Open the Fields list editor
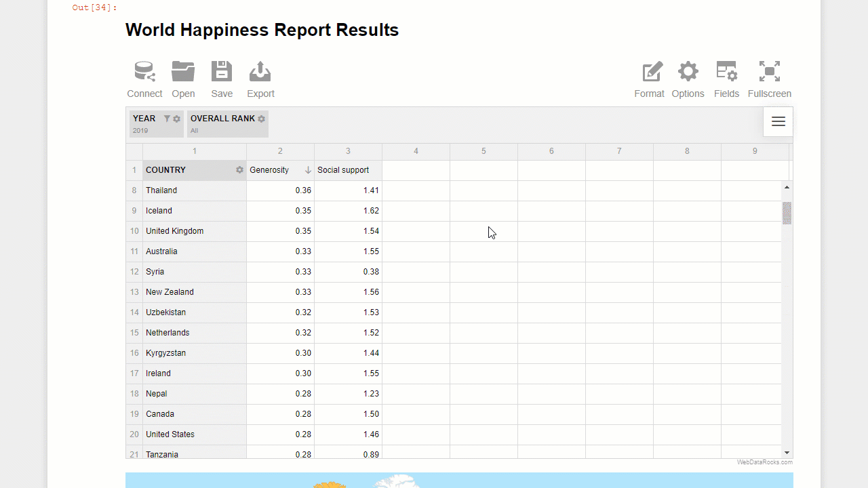868x488 pixels. coord(726,80)
